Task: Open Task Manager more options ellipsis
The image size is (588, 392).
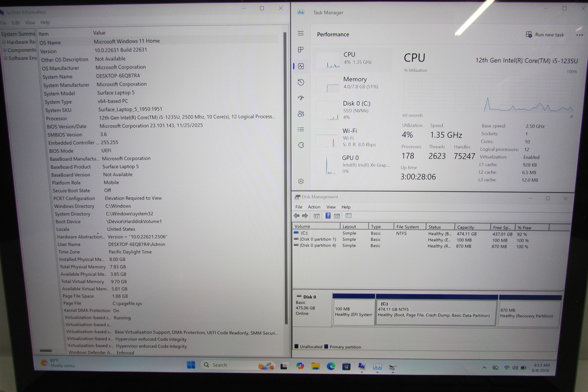Action: pos(580,35)
